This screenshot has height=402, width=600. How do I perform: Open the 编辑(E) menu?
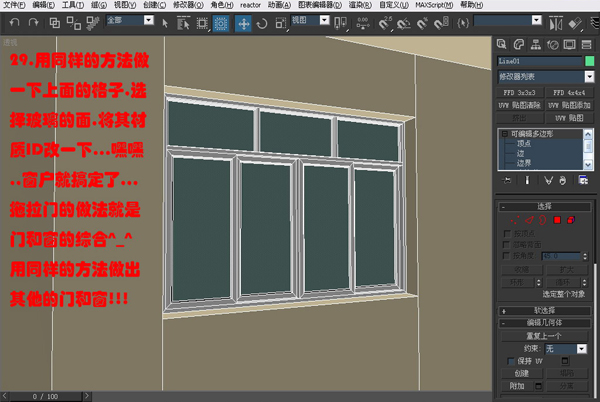43,5
